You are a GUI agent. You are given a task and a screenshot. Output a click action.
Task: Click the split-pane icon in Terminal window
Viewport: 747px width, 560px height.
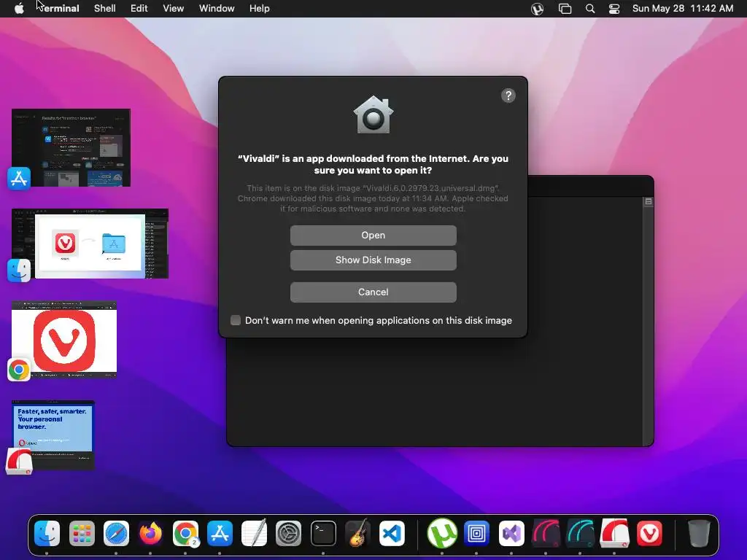tap(649, 202)
